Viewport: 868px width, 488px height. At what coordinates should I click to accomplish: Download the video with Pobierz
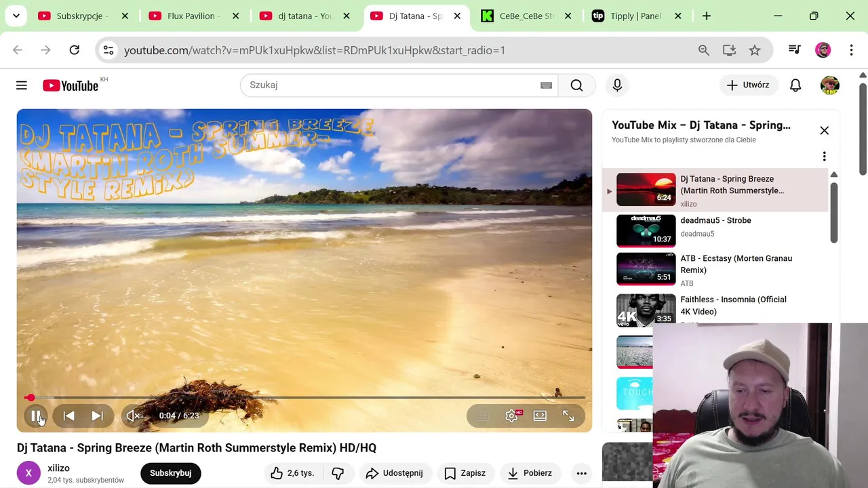coord(530,473)
